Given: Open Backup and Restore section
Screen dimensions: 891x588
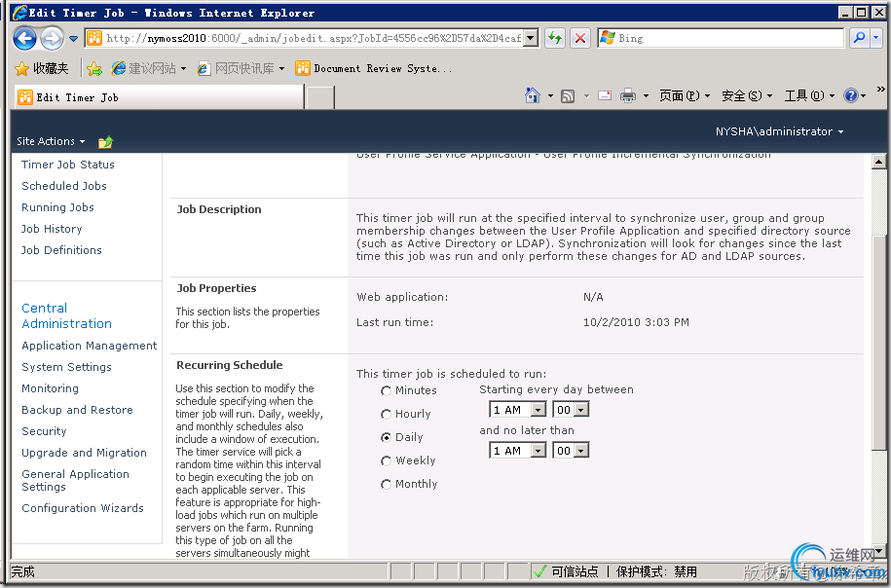Looking at the screenshot, I should [x=77, y=410].
